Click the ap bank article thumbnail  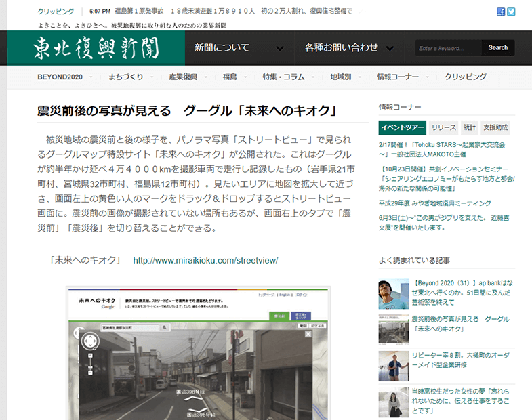[x=393, y=293]
